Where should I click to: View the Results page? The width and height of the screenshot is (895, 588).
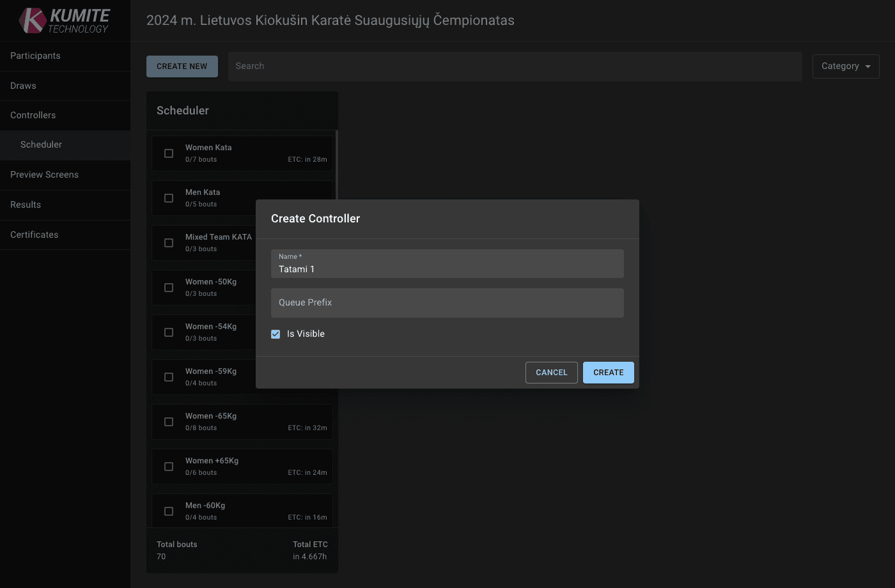(x=25, y=205)
